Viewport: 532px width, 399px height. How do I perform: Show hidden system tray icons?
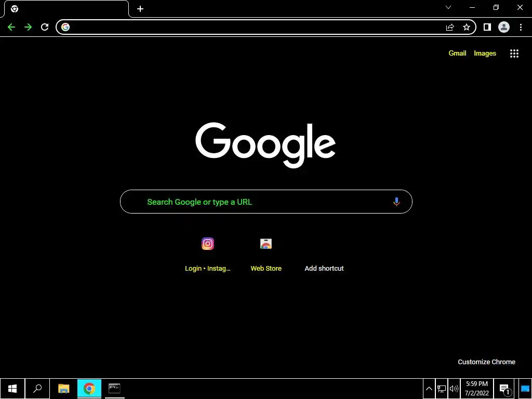pos(429,389)
